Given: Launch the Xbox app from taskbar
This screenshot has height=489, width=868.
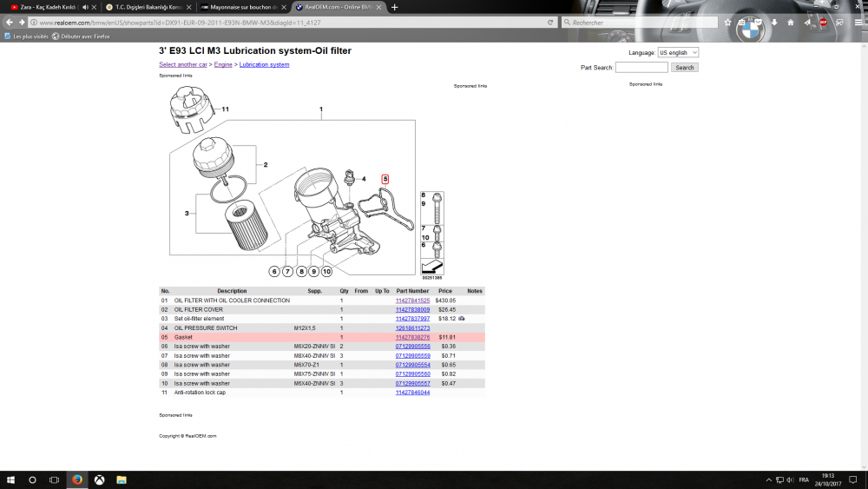Looking at the screenshot, I should pos(99,479).
